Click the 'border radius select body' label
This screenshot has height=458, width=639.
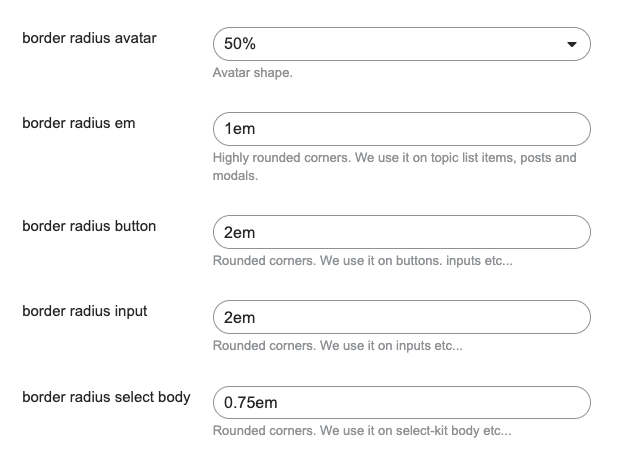[x=106, y=397]
